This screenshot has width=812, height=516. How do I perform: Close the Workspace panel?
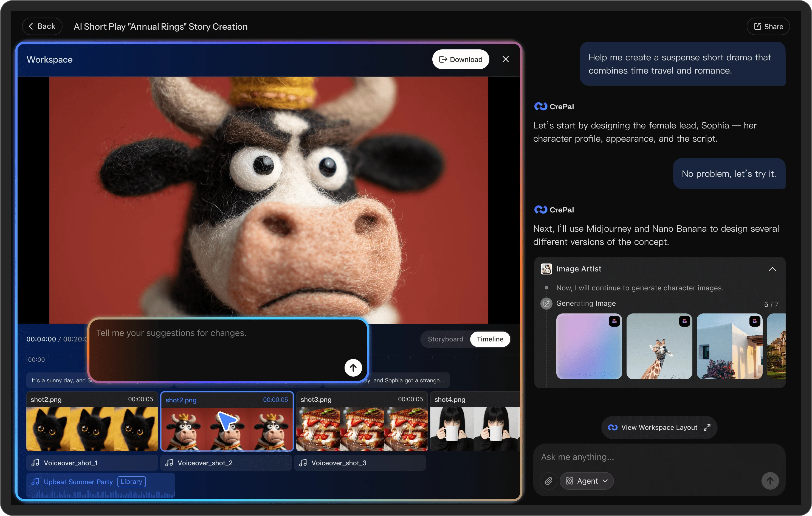[506, 59]
